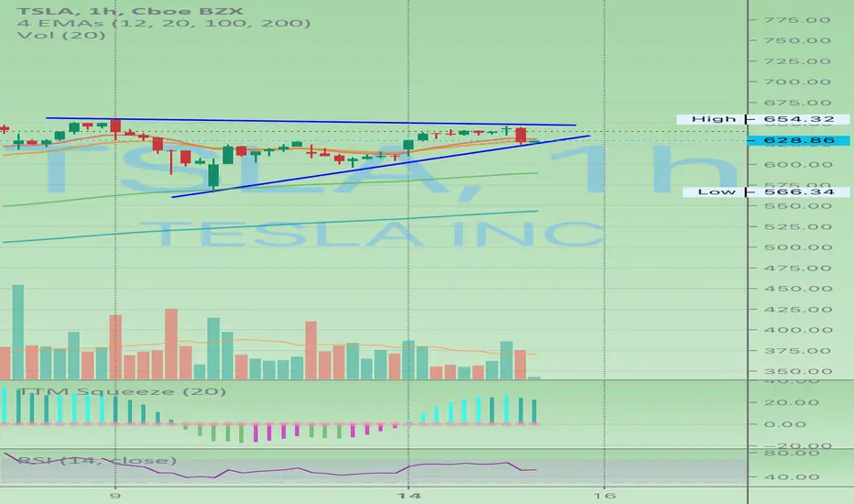Click the 450.00 price axis label

(798, 289)
